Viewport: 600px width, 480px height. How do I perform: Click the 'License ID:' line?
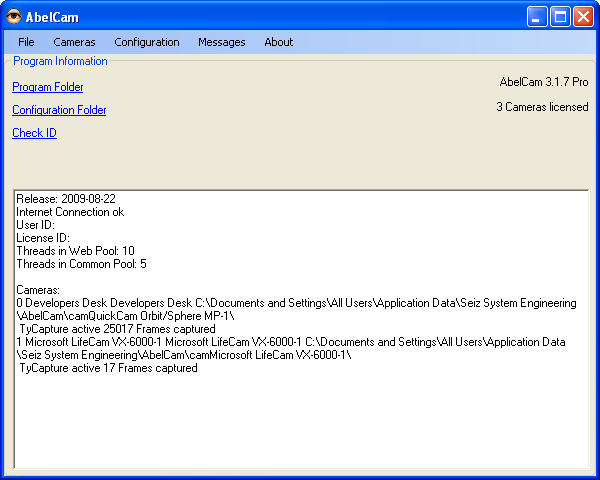[x=43, y=238]
